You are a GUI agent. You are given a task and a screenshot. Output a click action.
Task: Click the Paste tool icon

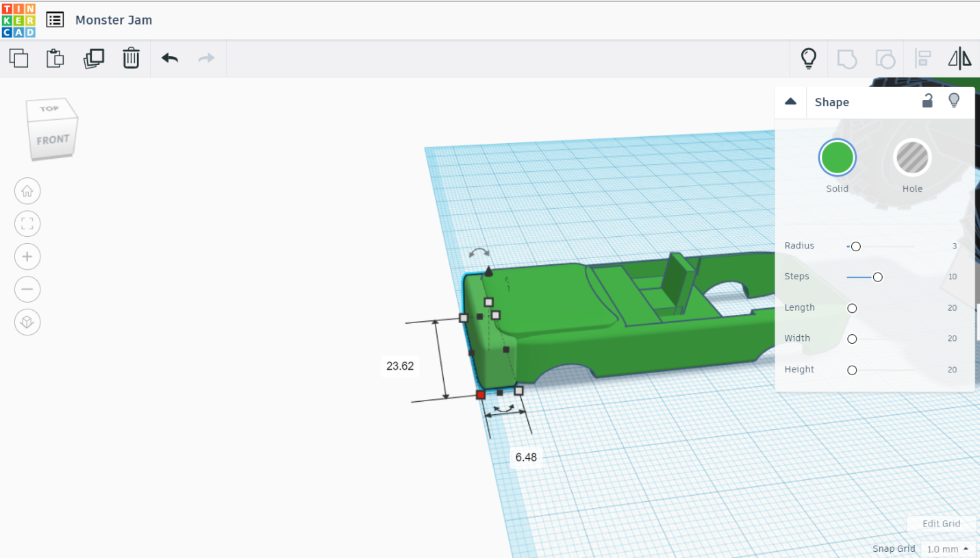(55, 58)
